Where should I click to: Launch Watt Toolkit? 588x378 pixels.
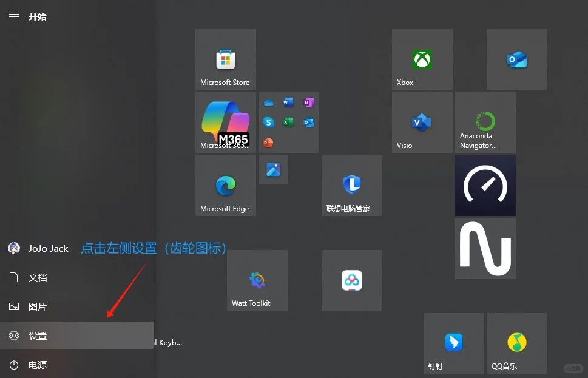pos(257,280)
